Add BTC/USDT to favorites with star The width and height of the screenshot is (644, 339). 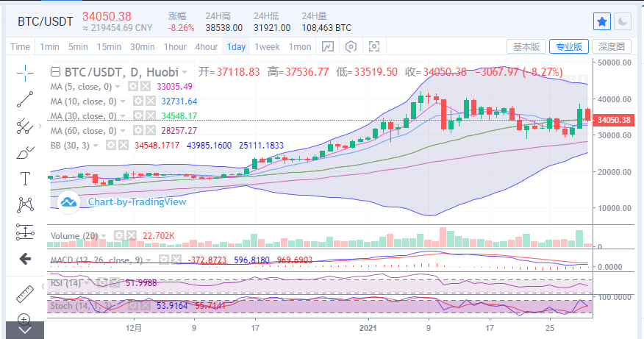[x=601, y=21]
